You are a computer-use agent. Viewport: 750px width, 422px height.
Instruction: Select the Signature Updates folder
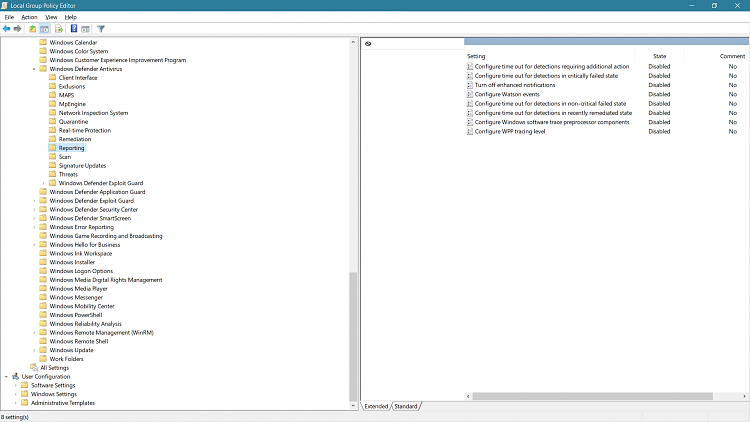pos(82,166)
